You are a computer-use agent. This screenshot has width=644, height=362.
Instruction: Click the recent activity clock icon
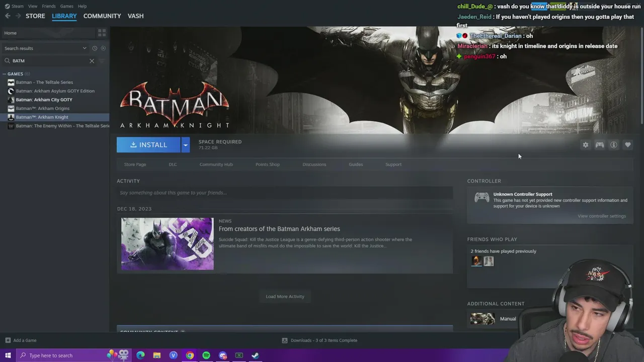95,48
